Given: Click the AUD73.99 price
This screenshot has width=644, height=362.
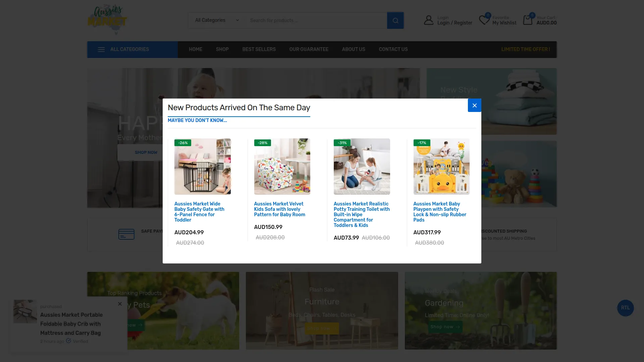Looking at the screenshot, I should click(x=346, y=238).
